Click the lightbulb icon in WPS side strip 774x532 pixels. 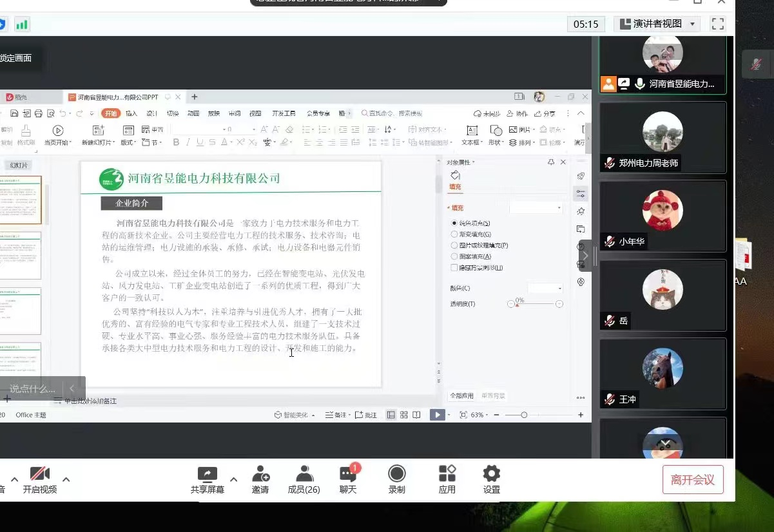pos(581,282)
